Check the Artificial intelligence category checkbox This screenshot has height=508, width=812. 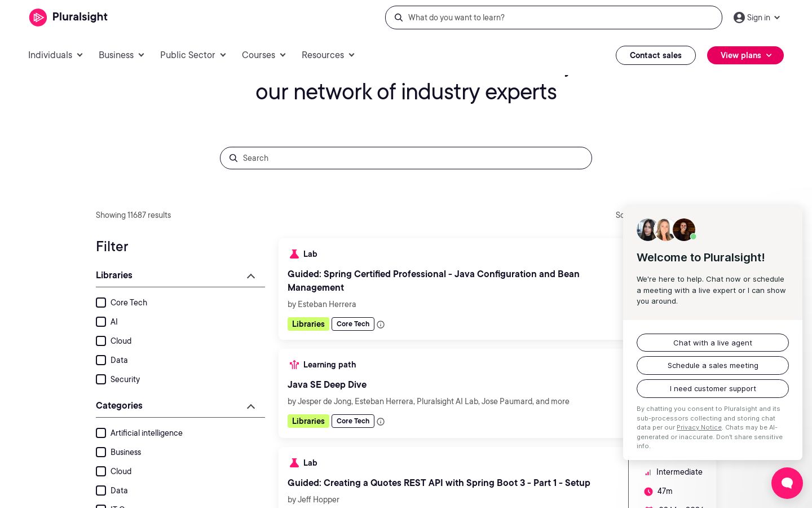pyautogui.click(x=101, y=433)
